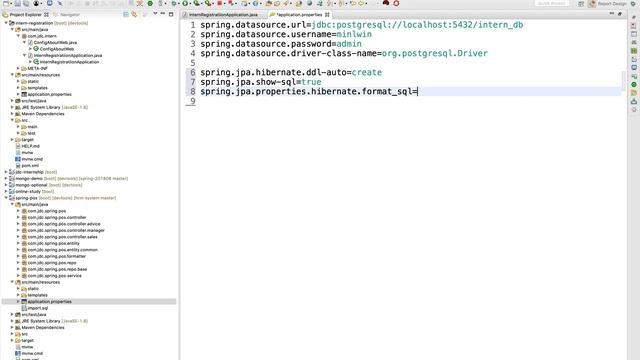Open the Open Perspective icon

pyautogui.click(x=581, y=4)
